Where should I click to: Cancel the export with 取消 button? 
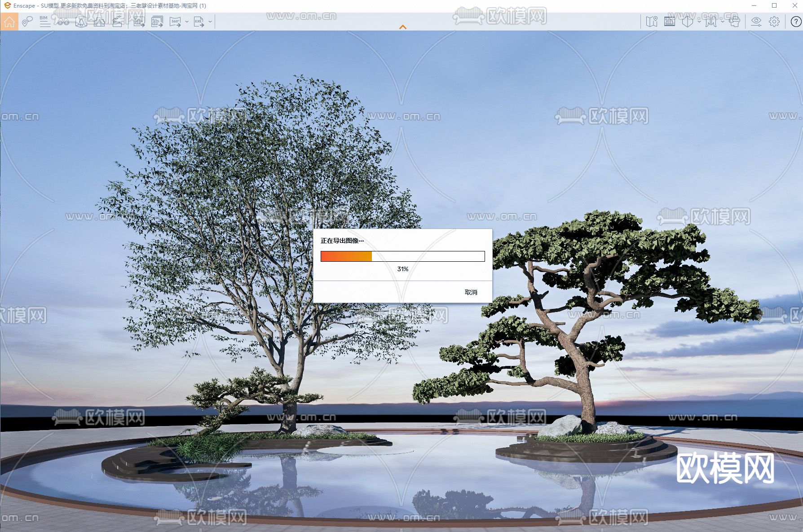click(x=471, y=292)
